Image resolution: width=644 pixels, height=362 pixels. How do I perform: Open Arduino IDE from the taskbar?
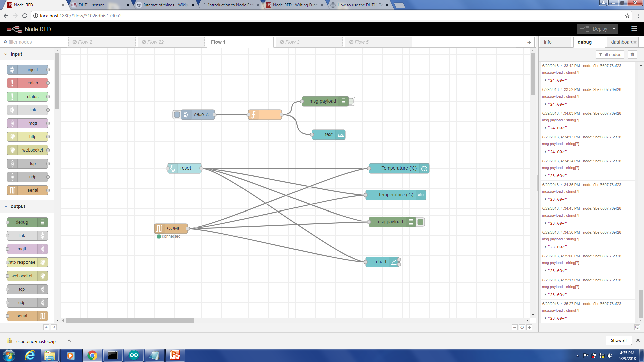(134, 355)
